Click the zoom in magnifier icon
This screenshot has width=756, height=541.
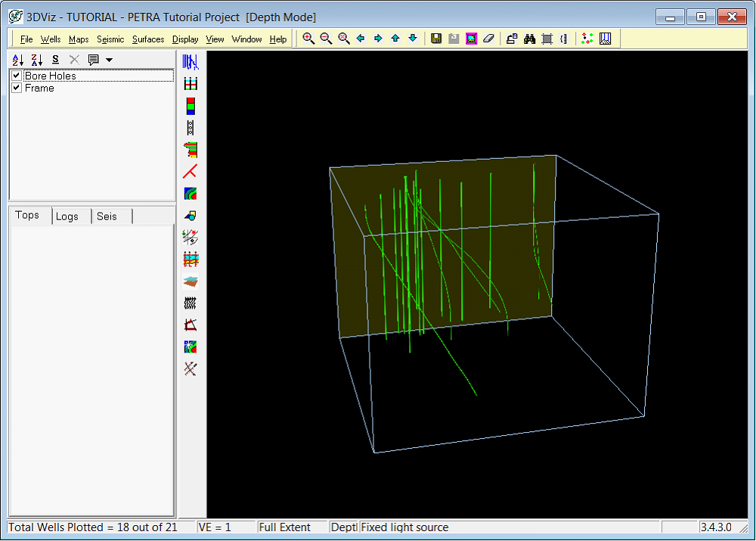308,39
